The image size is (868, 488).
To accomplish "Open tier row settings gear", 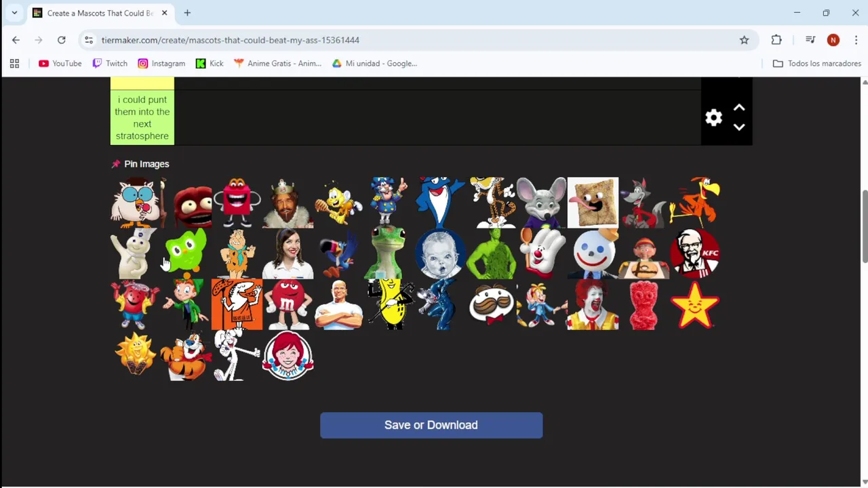I will (713, 118).
